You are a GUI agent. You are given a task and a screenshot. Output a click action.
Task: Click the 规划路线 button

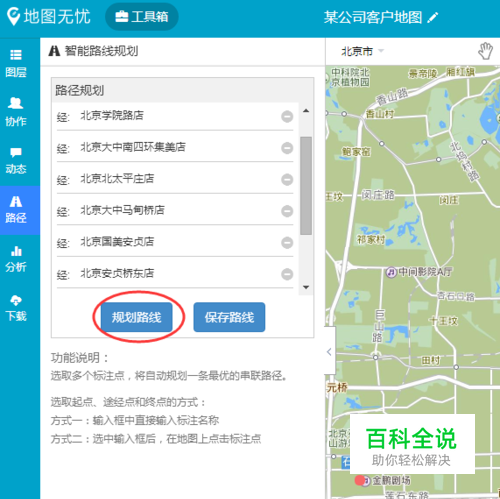[137, 317]
